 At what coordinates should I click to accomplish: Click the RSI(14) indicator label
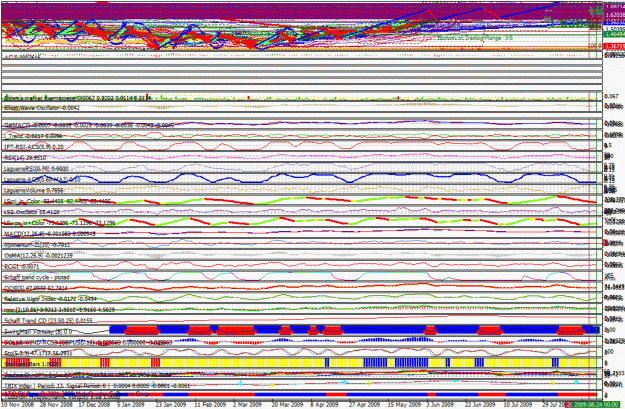tap(25, 158)
